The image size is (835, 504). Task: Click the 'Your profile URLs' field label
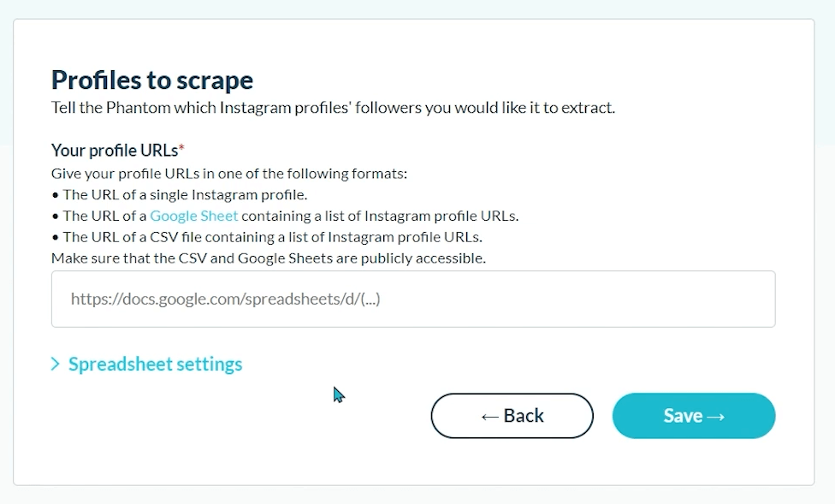[115, 151]
